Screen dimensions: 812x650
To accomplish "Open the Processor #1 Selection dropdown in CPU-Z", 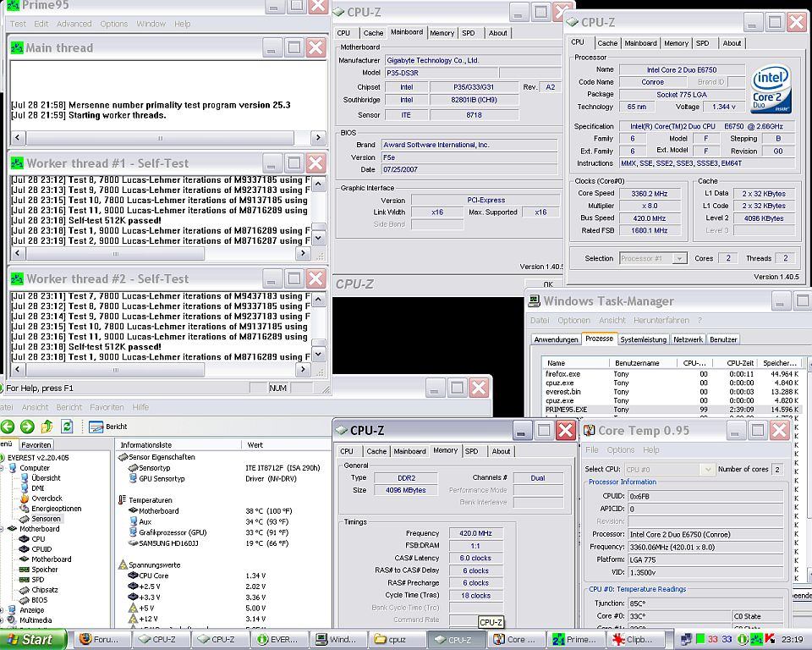I will [x=679, y=258].
